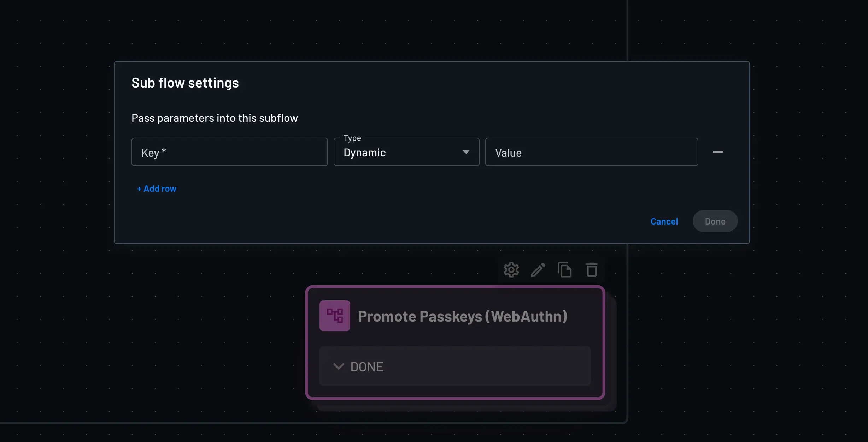Focus the Value input field

click(x=591, y=153)
